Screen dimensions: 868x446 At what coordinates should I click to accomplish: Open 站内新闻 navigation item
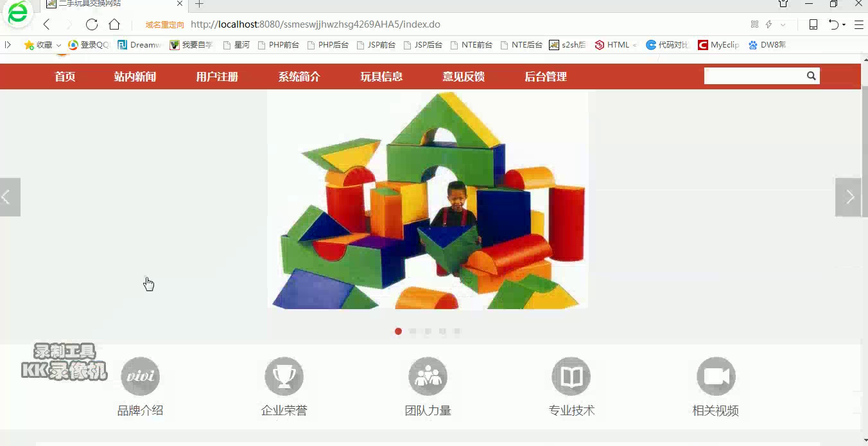coord(135,76)
